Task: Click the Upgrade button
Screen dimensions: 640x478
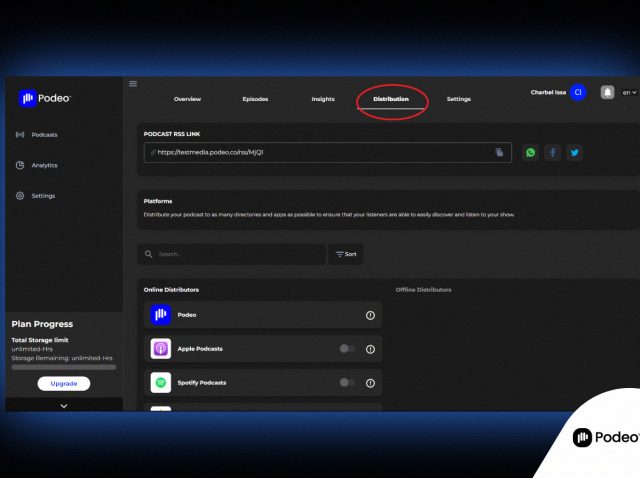Action: click(64, 384)
